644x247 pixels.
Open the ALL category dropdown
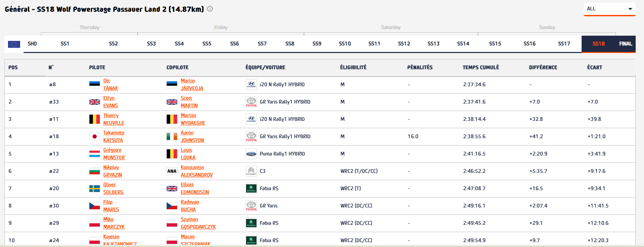(609, 9)
